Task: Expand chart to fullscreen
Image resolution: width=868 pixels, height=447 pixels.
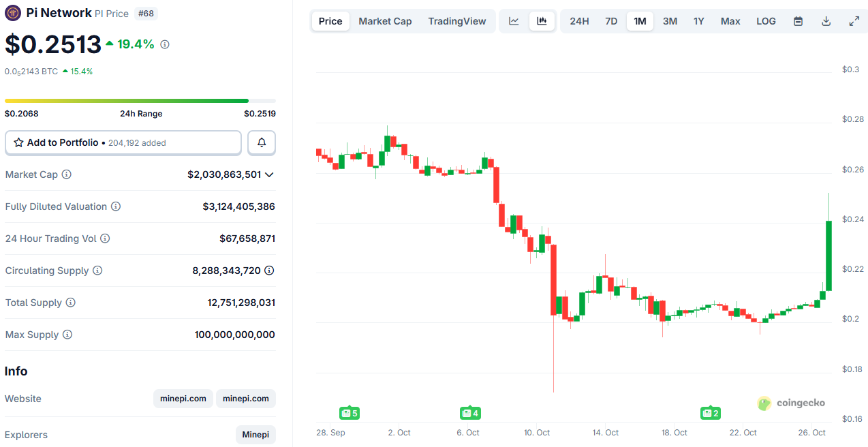Action: pos(854,21)
